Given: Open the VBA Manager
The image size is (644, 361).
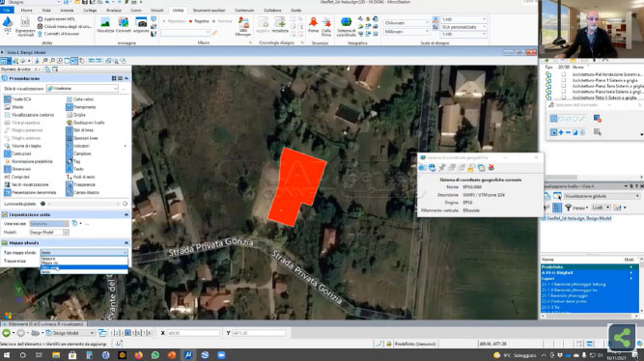Looking at the screenshot, I should [x=243, y=26].
